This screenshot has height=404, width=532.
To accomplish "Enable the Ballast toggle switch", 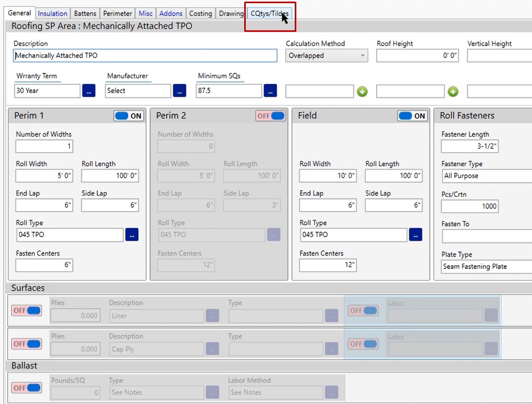I will tap(27, 388).
